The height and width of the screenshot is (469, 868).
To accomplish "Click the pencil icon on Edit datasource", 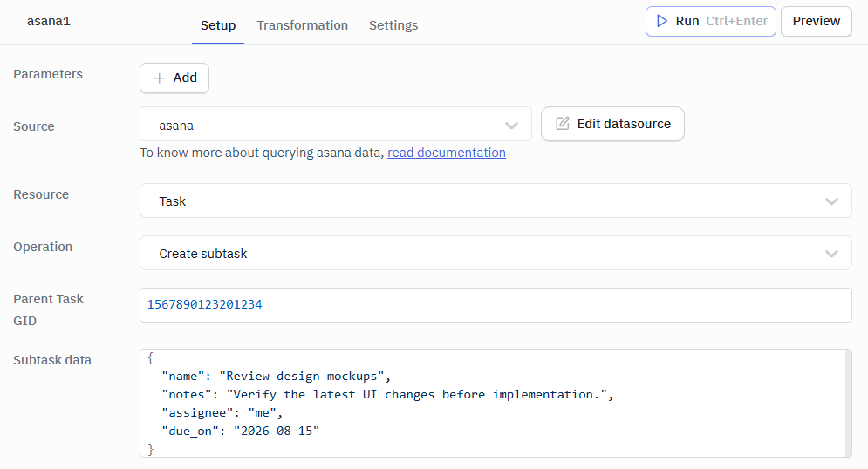I will 563,123.
